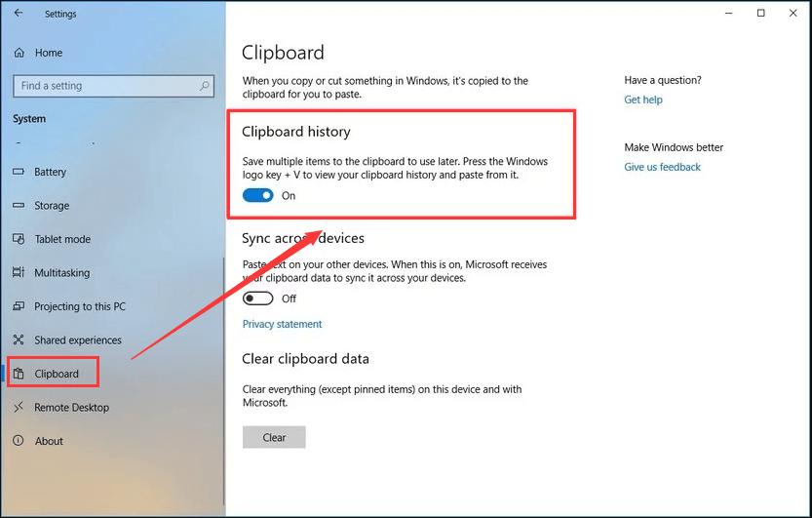Turn off the Clipboard history toggle

pyautogui.click(x=258, y=195)
